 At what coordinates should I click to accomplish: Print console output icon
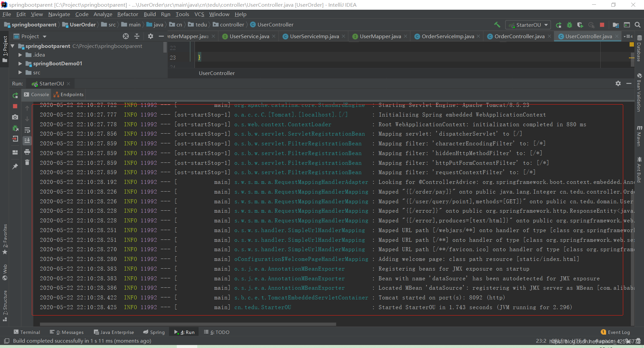pyautogui.click(x=27, y=152)
